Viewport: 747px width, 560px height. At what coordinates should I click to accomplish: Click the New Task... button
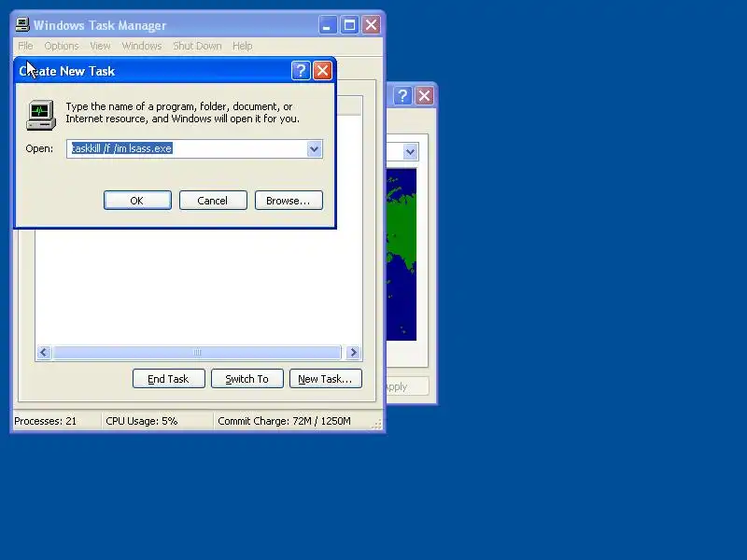[326, 379]
